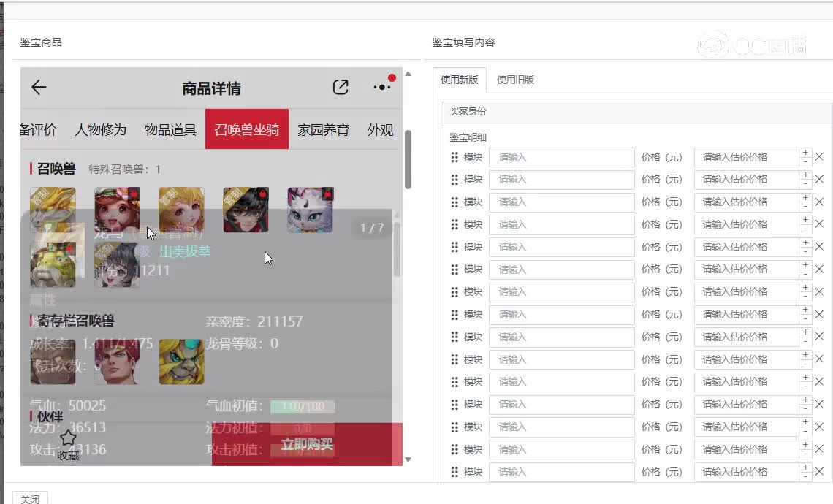Click the last row's drag handle dots
Viewport: 833px width, 504px height.
click(454, 472)
